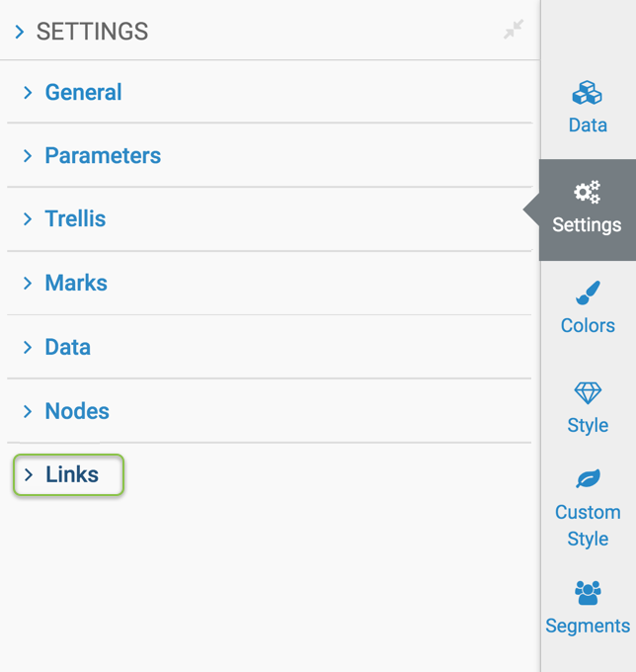636x672 pixels.
Task: Expand the General section chevron
Action: tap(28, 92)
